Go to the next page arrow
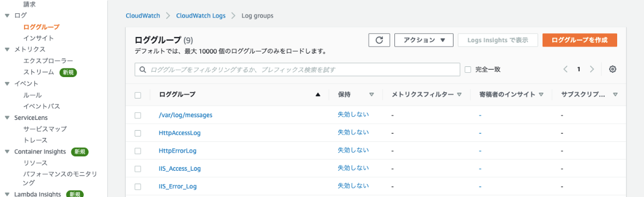644x197 pixels. [x=592, y=70]
